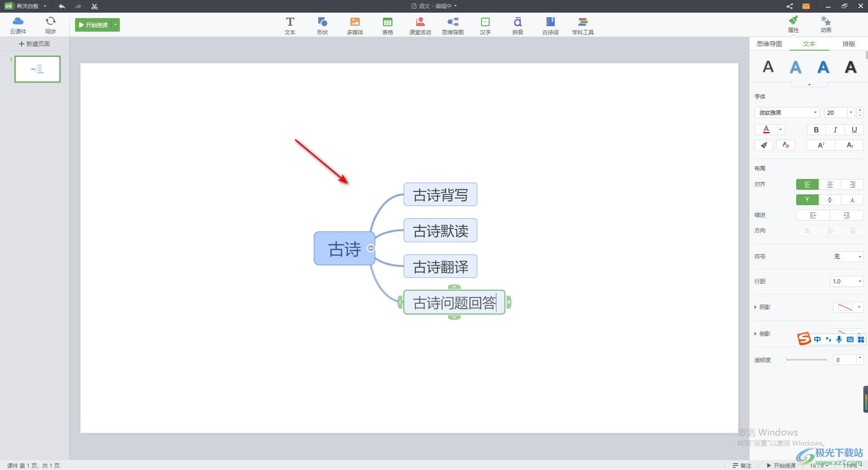
Task: Open the Mind Map (思维导图) tool
Action: coord(453,26)
